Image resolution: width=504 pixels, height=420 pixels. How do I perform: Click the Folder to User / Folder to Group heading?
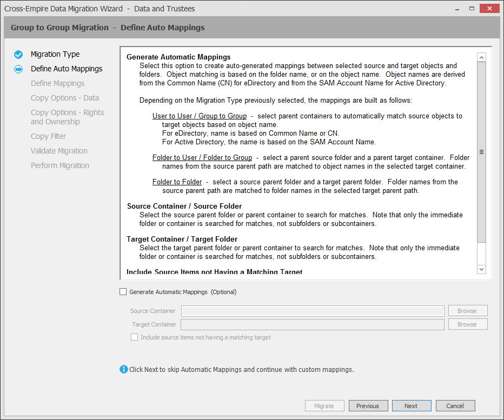[202, 157]
